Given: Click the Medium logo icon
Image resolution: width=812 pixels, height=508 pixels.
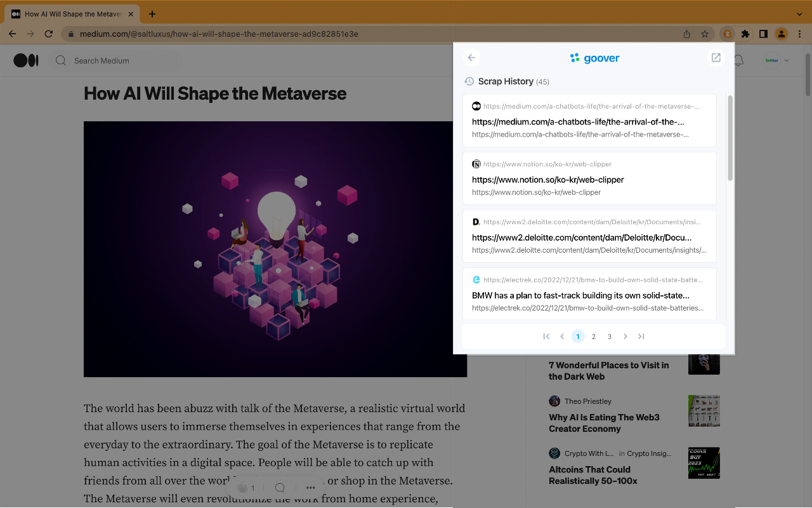Looking at the screenshot, I should [26, 60].
